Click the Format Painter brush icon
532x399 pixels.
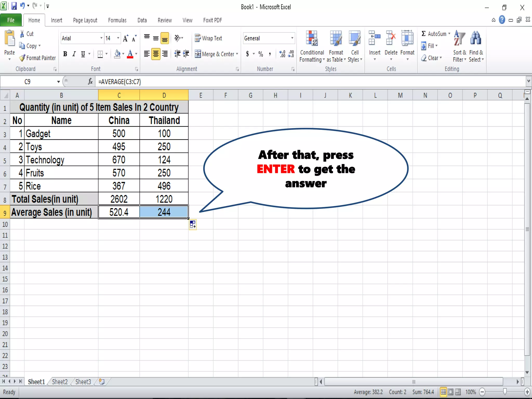22,58
